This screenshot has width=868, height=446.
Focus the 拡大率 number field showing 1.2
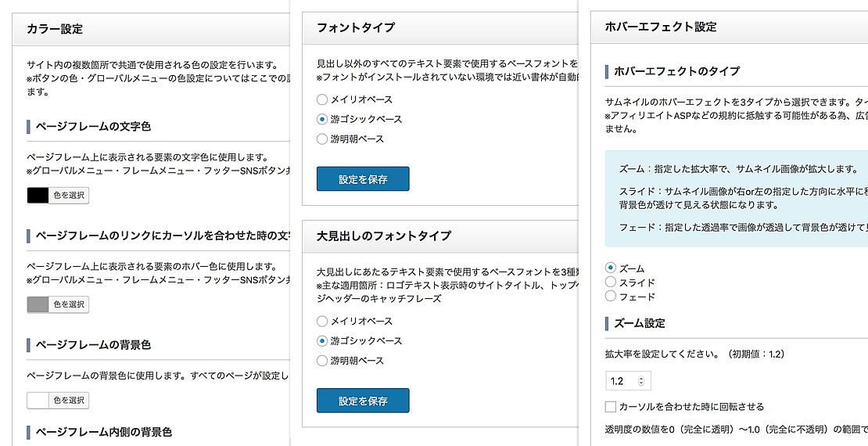(628, 381)
